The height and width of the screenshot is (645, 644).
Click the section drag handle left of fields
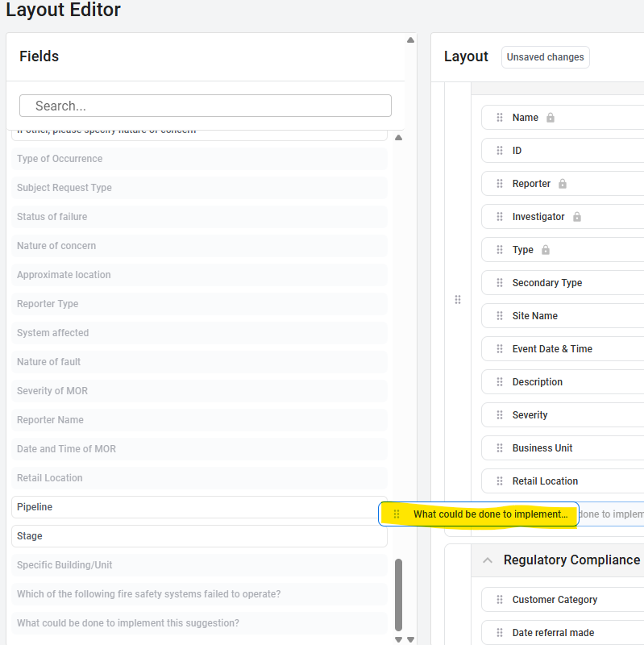(x=458, y=300)
